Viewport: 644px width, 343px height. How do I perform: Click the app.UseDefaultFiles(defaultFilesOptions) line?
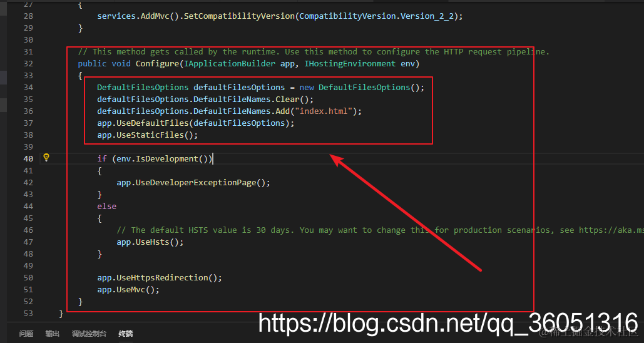196,123
